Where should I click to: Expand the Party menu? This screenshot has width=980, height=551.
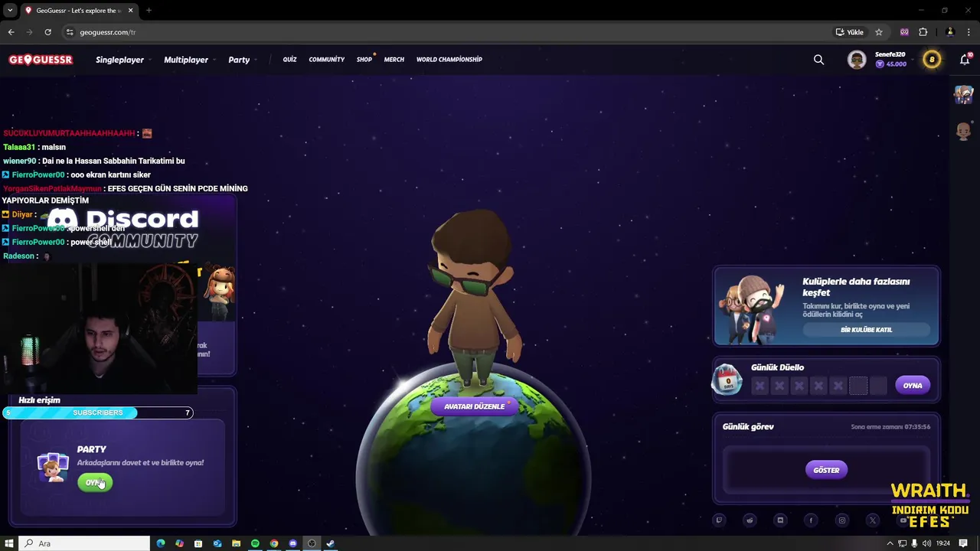[242, 60]
